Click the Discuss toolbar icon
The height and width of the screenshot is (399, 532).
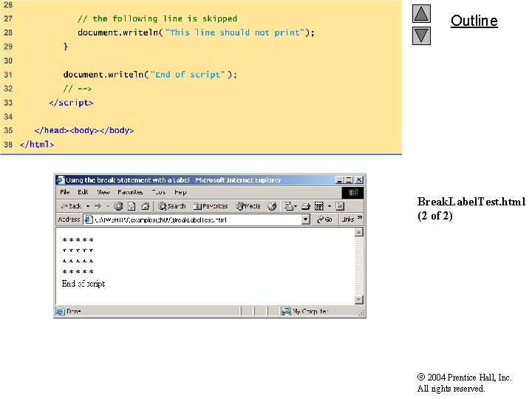click(340, 206)
